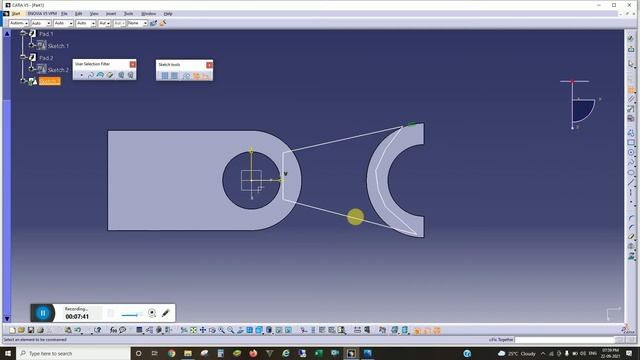This screenshot has width=640, height=360.
Task: Collapse the Pad.1 tree node
Action: [23, 33]
